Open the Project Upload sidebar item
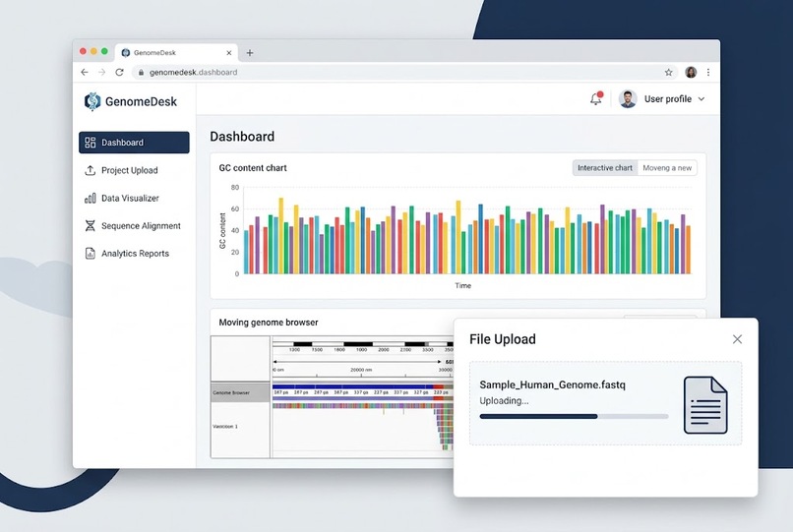The width and height of the screenshot is (793, 532). click(134, 170)
